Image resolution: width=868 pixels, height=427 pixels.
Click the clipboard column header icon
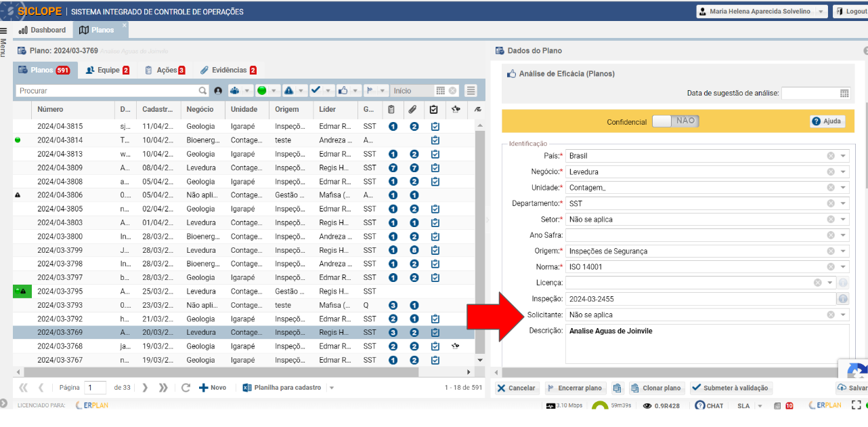click(x=392, y=109)
